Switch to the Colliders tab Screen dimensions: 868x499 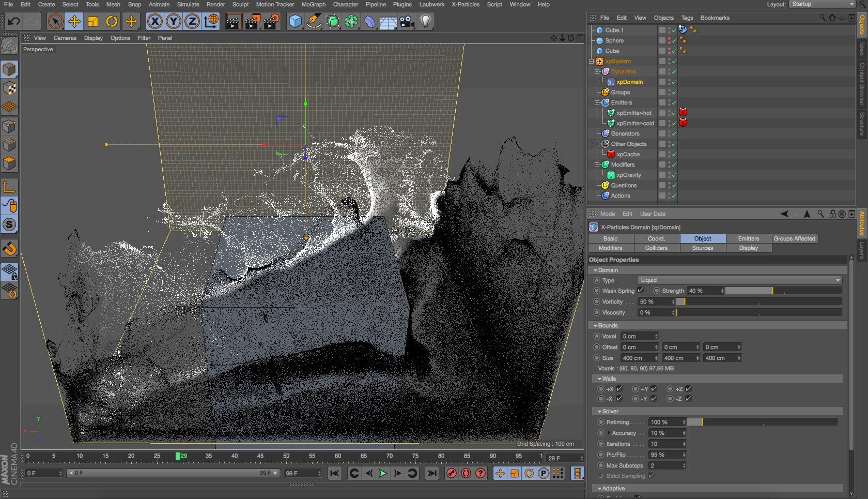[x=656, y=248]
